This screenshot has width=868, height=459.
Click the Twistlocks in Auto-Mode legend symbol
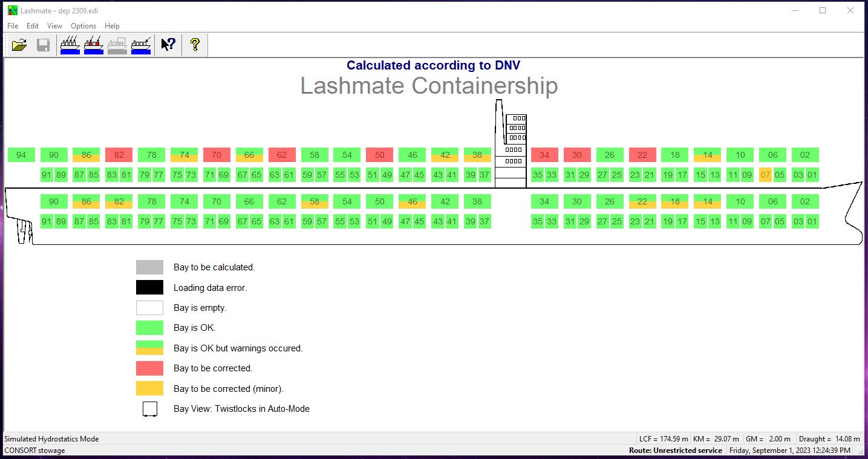tap(149, 409)
